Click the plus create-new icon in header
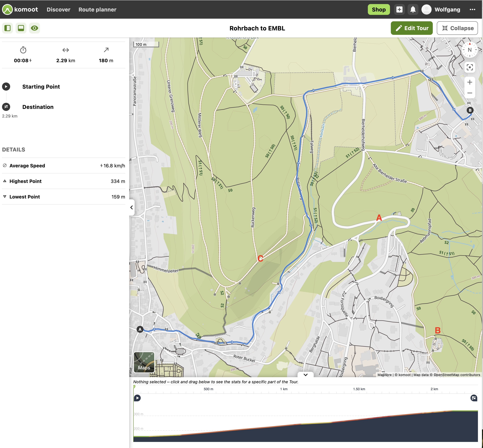Screen dimensions: 483x448 [399, 9]
